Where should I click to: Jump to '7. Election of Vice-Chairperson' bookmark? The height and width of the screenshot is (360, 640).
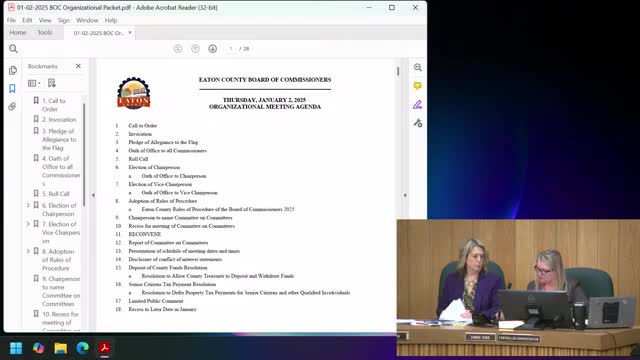(61, 233)
